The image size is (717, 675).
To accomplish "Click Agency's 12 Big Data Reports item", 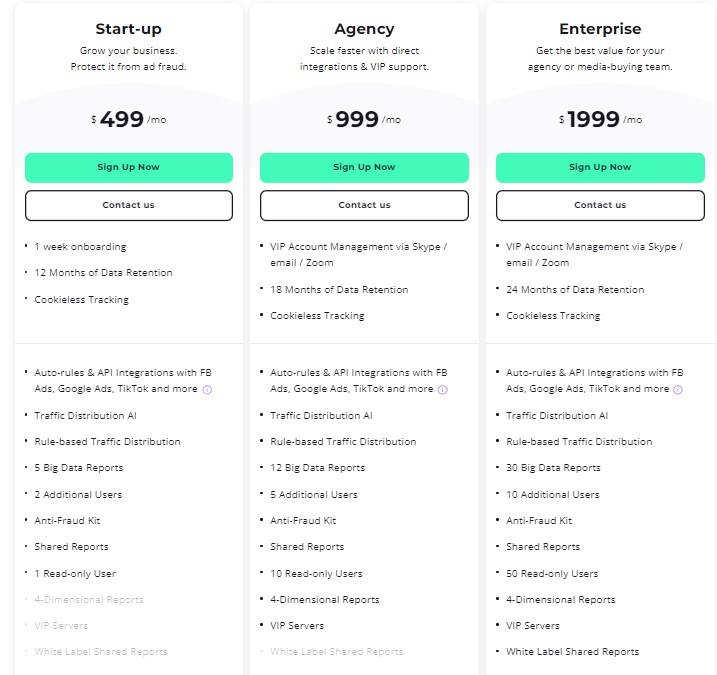I will click(317, 468).
